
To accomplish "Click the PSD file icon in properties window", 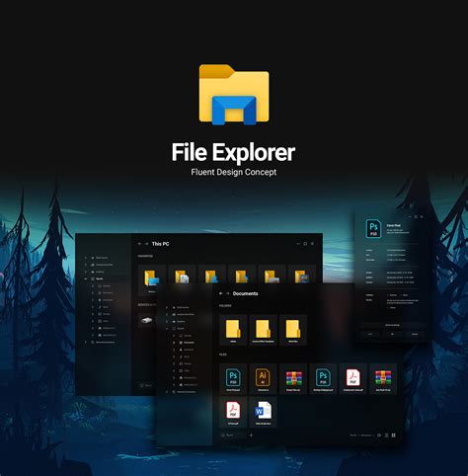I will click(373, 228).
